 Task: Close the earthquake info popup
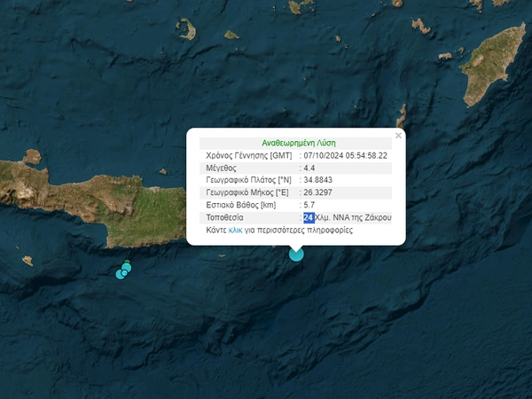398,136
